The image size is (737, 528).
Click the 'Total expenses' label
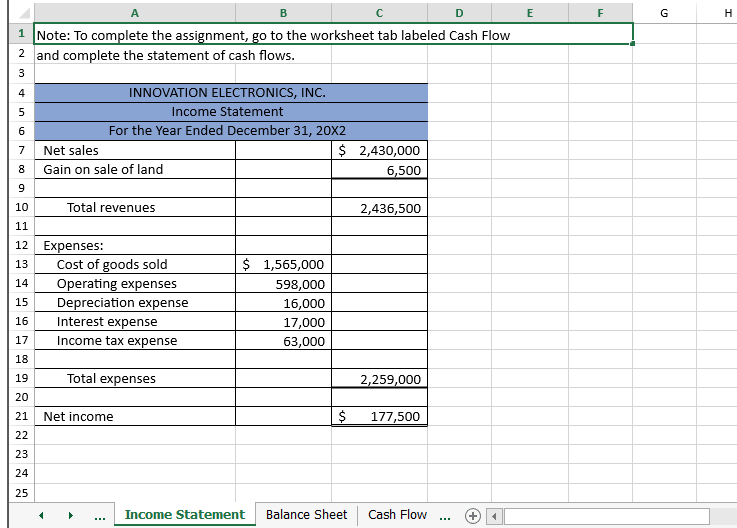coord(135,378)
